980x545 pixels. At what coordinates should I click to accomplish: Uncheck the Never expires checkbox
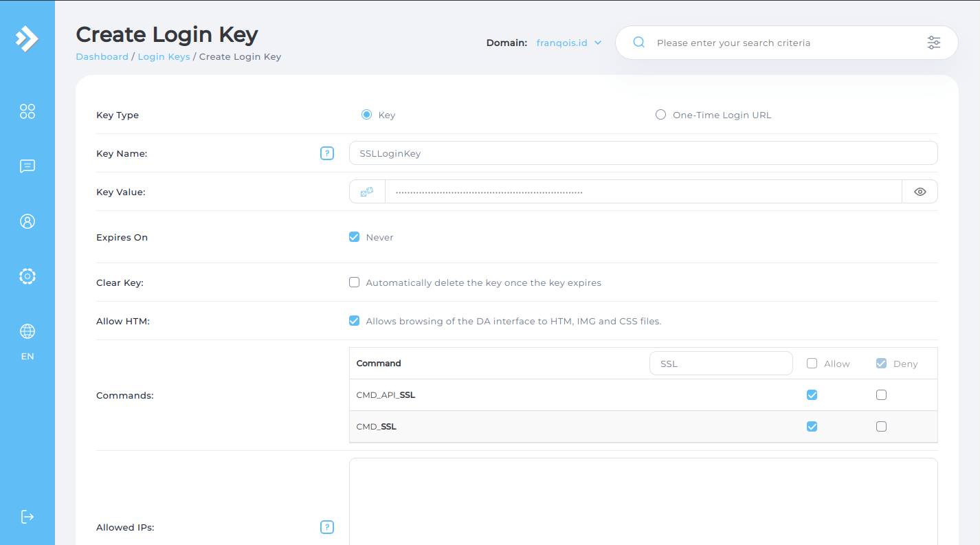point(355,237)
